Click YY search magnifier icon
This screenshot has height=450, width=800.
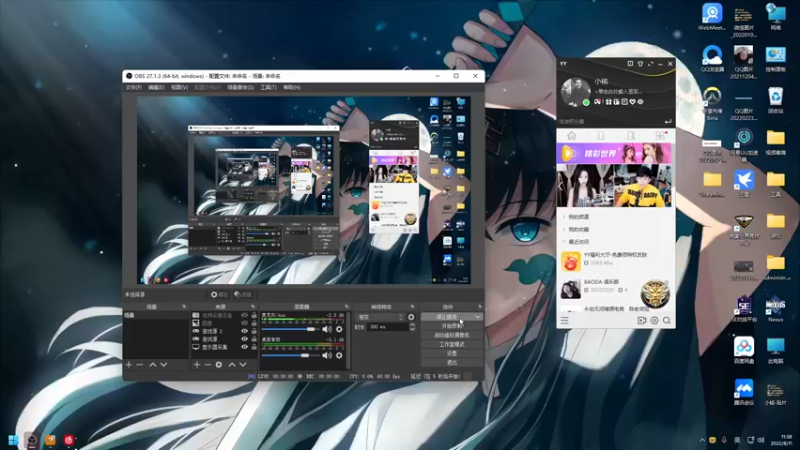(x=666, y=320)
